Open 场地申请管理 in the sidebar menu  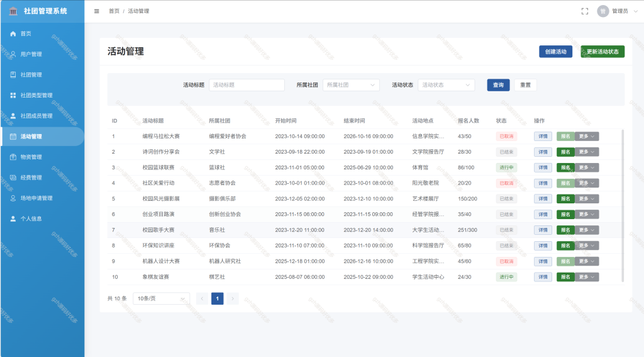point(42,198)
